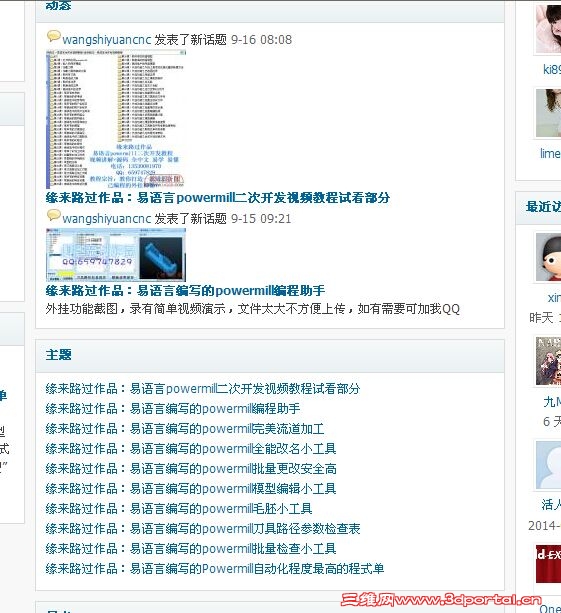
Task: Click the lime friend avatar
Action: [548, 113]
